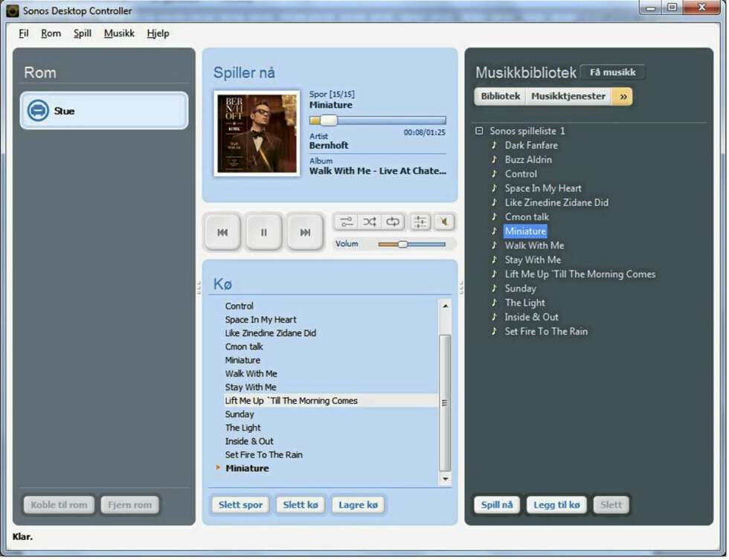The image size is (729, 560).
Task: Click the Få musikk button
Action: 612,72
